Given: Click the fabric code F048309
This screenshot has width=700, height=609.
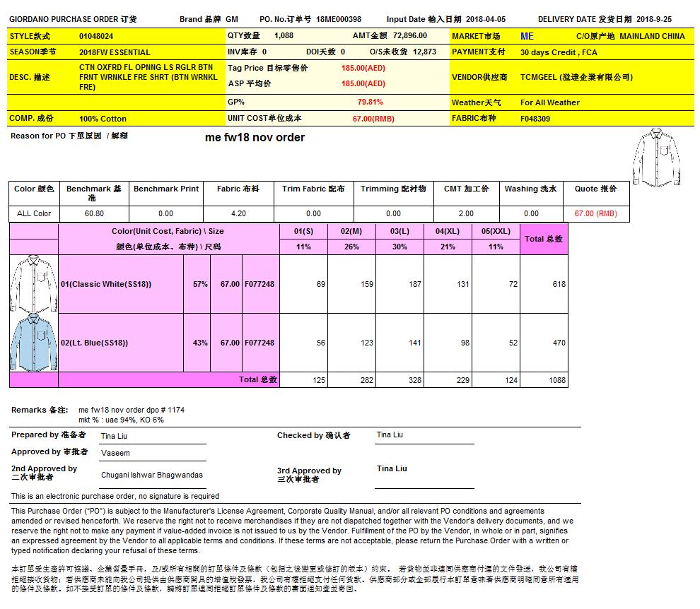Looking at the screenshot, I should pyautogui.click(x=535, y=119).
